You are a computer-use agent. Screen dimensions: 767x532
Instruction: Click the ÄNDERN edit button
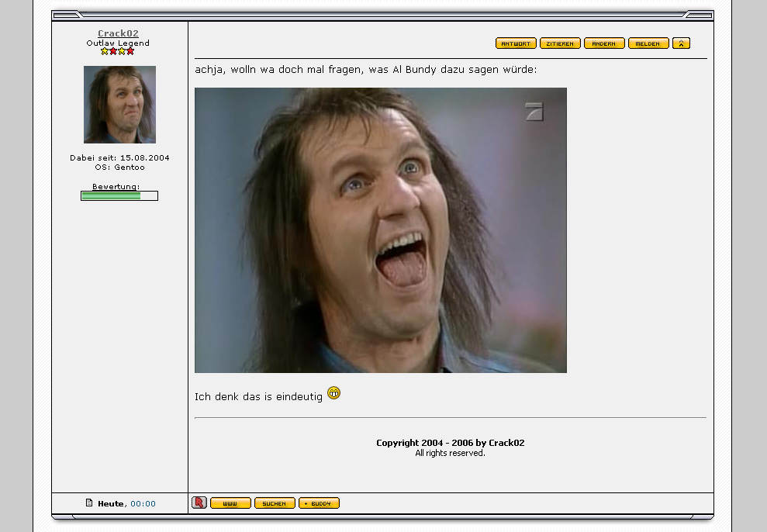click(604, 43)
